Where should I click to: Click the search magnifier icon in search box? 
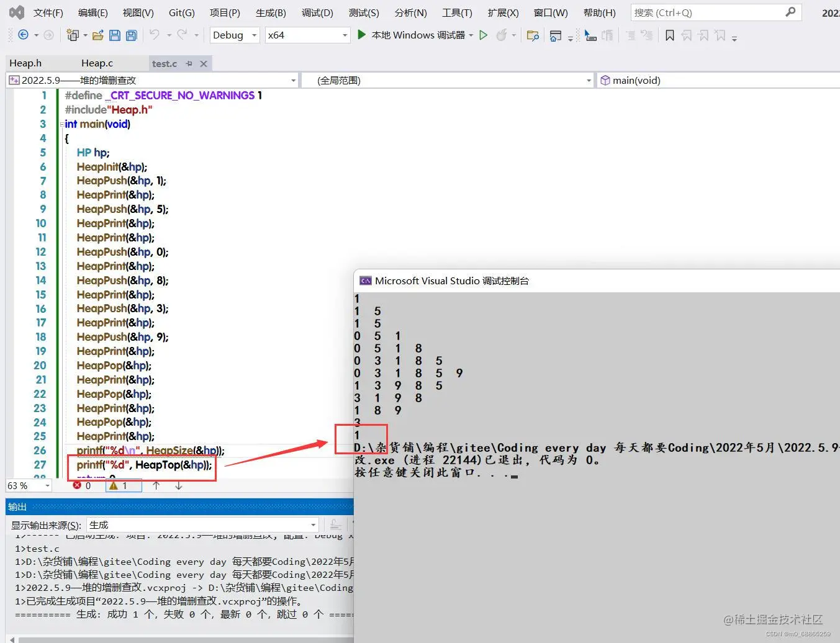tap(790, 12)
